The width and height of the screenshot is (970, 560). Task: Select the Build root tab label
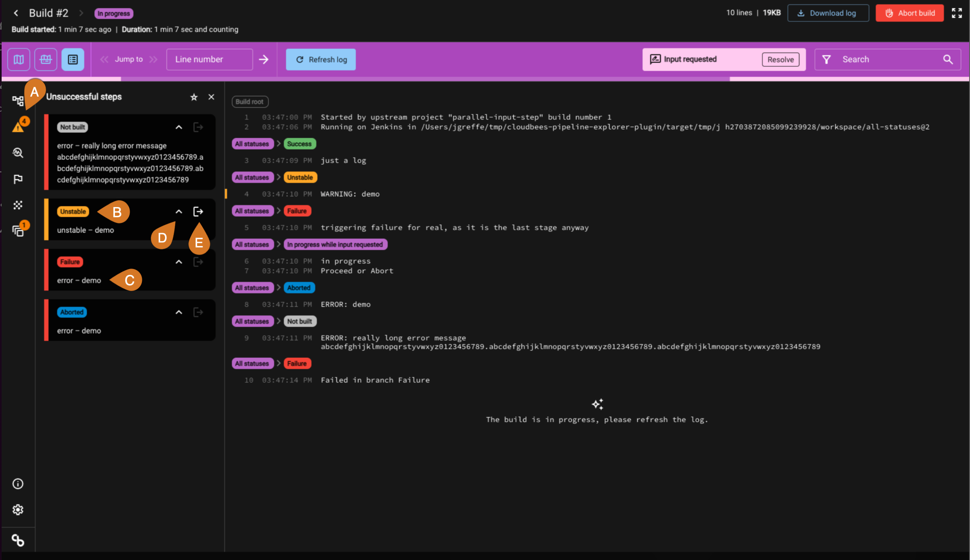tap(249, 101)
